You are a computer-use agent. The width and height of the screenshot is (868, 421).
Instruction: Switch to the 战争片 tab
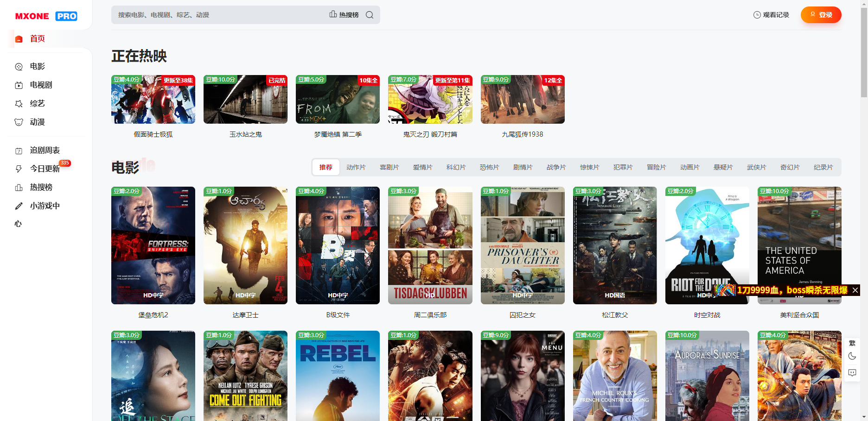click(x=556, y=167)
